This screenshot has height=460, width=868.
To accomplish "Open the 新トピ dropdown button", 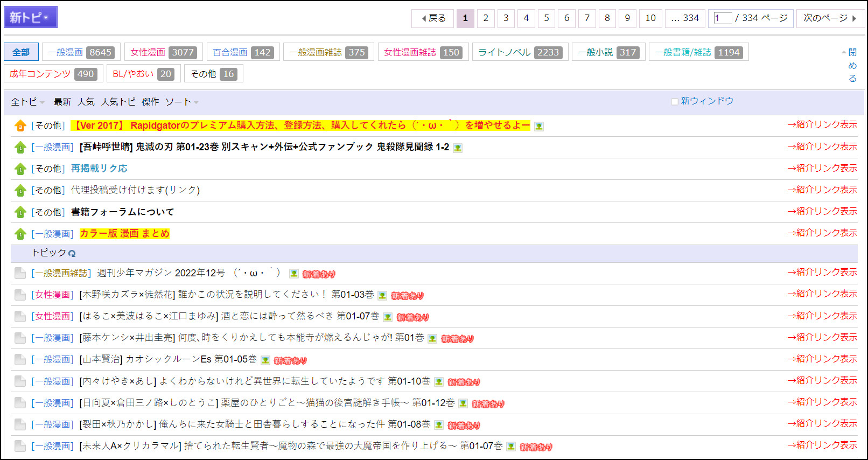I will click(30, 17).
